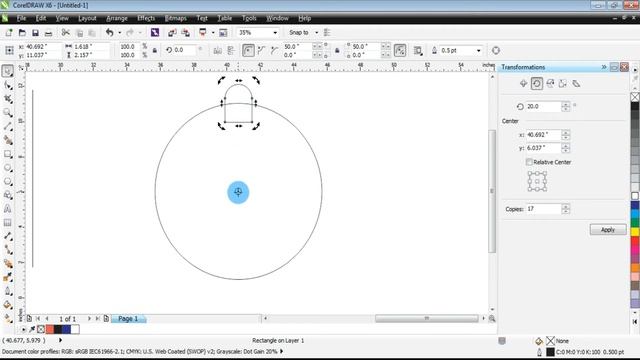
Task: Save the document
Action: point(35,33)
